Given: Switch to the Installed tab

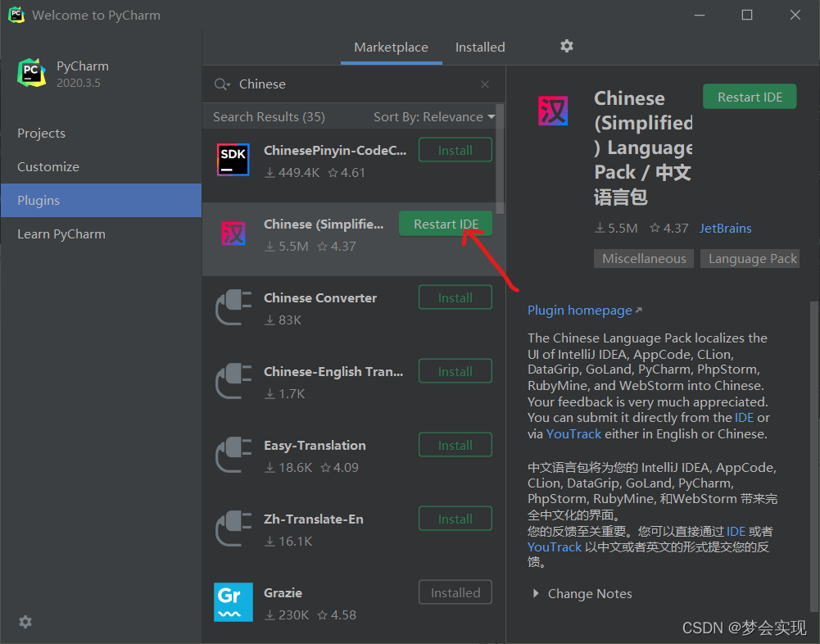Looking at the screenshot, I should (x=480, y=47).
